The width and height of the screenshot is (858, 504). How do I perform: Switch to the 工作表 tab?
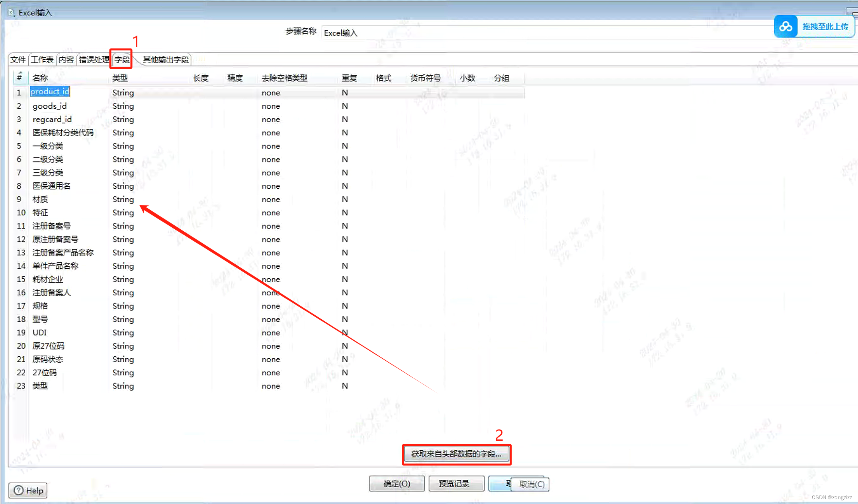[42, 59]
